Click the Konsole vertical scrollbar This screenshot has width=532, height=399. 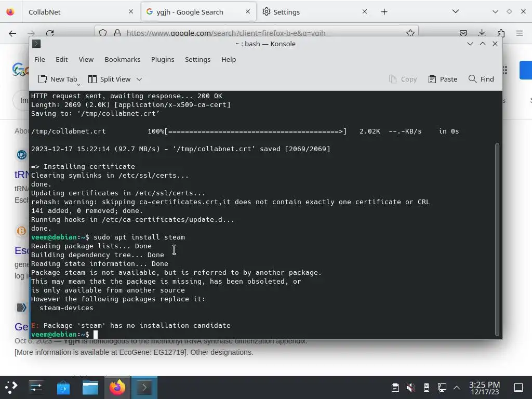tap(497, 239)
